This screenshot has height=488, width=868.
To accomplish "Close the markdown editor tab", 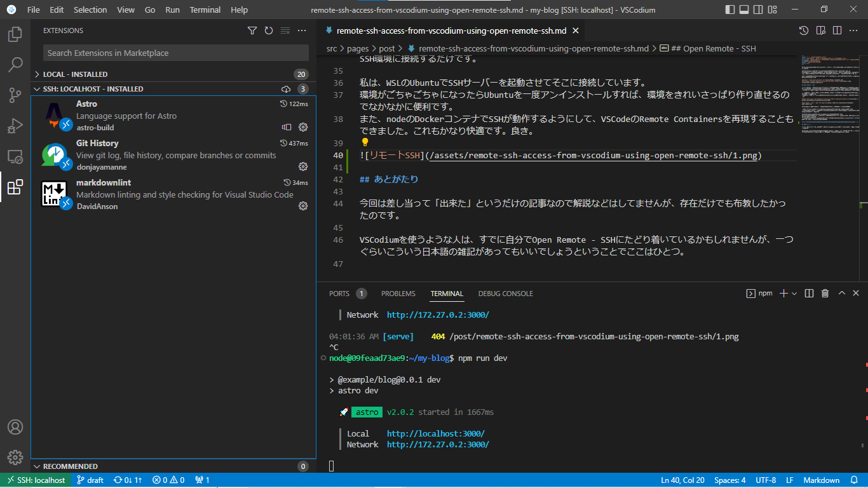I will 576,30.
